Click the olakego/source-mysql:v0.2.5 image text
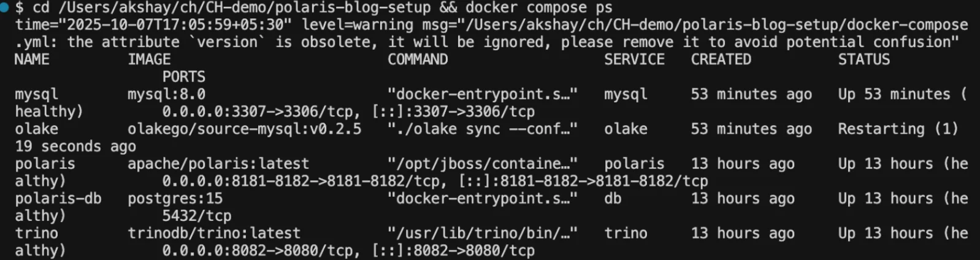 tap(244, 129)
